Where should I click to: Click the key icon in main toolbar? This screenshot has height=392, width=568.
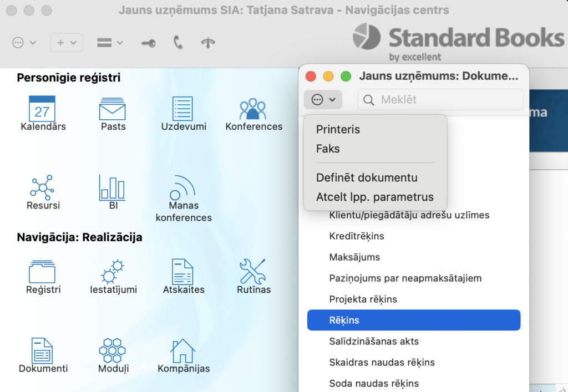(149, 43)
